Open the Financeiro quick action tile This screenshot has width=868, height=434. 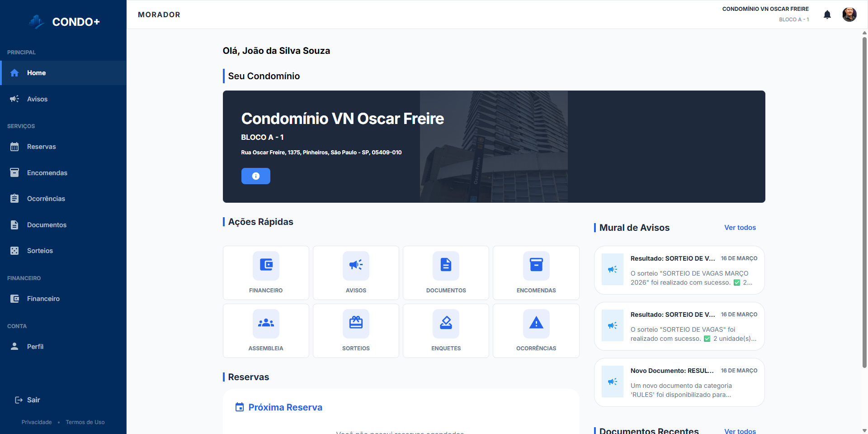pyautogui.click(x=266, y=273)
